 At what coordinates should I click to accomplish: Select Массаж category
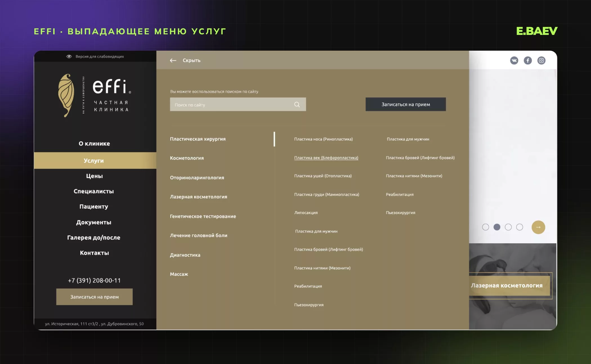tap(179, 274)
